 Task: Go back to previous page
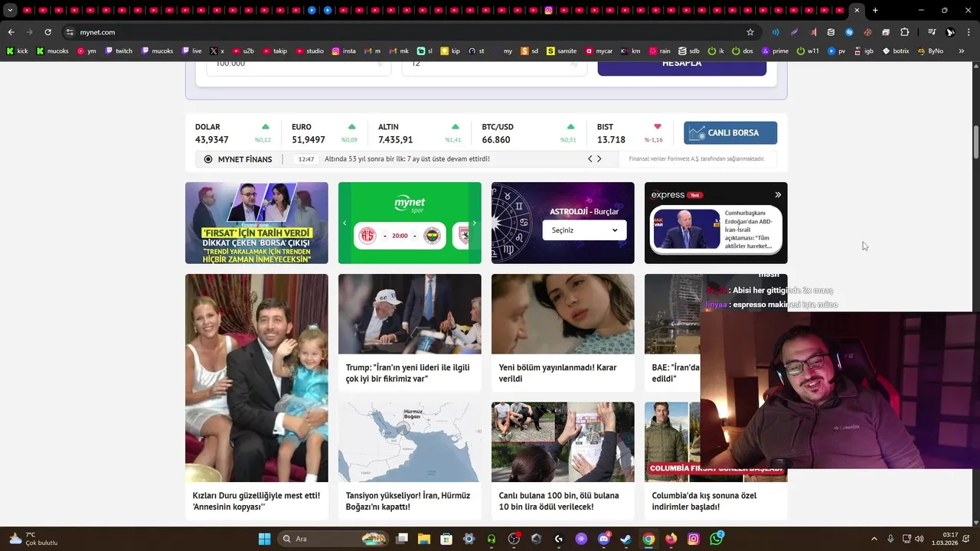[x=11, y=32]
